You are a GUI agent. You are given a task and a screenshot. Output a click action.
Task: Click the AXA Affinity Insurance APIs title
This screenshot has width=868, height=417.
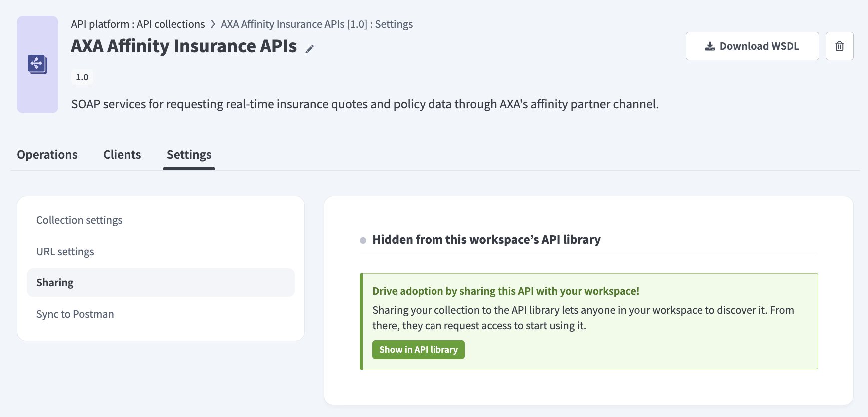coord(184,46)
